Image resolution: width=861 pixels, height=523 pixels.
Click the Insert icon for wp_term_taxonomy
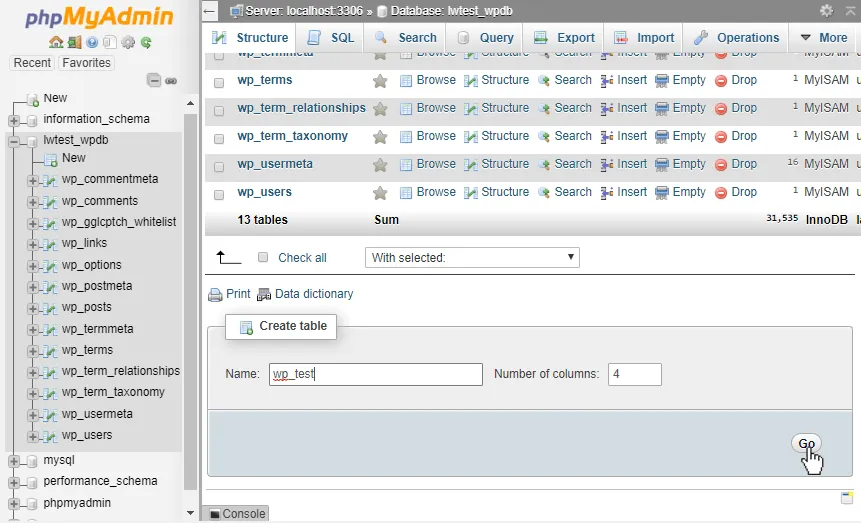(606, 137)
